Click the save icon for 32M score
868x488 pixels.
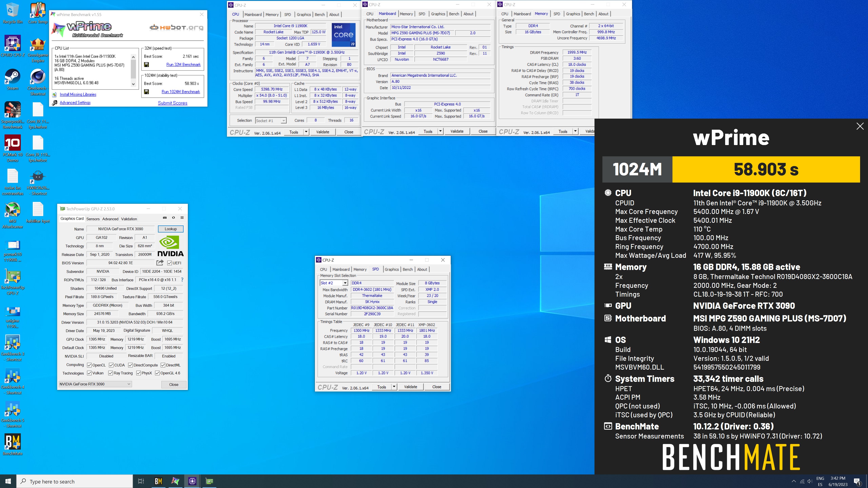pos(146,65)
